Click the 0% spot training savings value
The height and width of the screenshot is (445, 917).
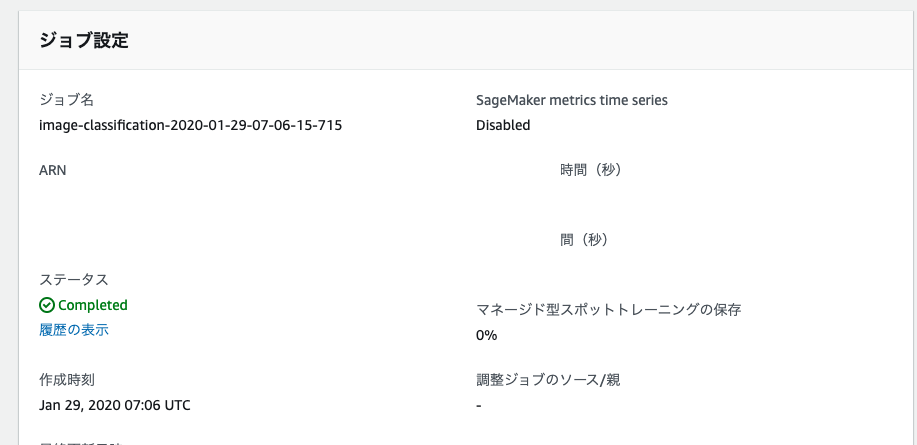487,336
